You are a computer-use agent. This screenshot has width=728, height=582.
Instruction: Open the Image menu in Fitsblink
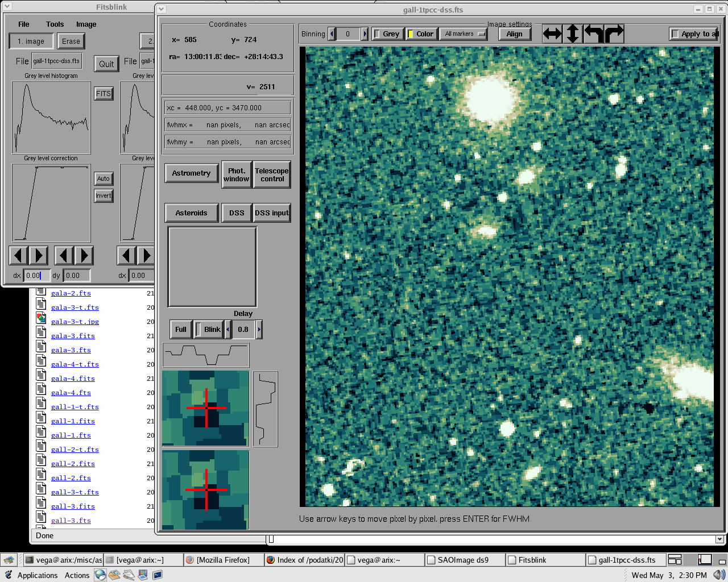point(86,24)
